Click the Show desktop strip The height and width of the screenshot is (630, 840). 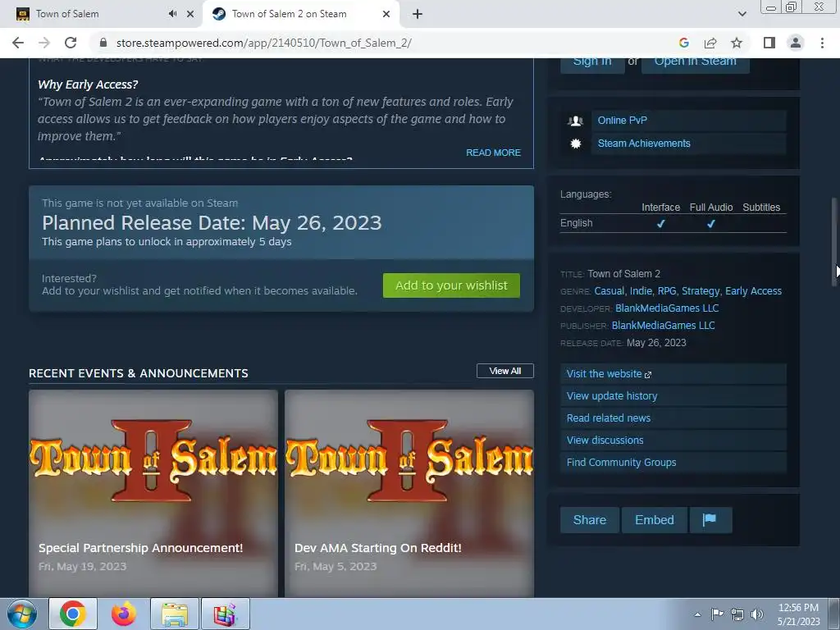(x=834, y=614)
